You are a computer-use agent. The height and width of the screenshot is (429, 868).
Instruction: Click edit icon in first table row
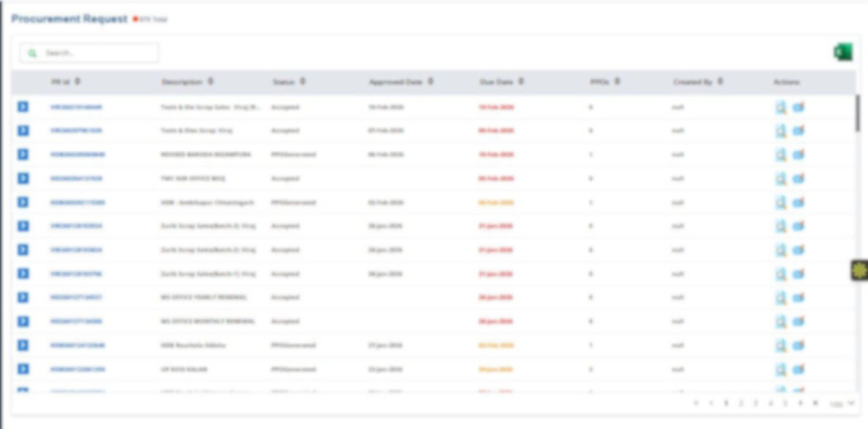(799, 107)
